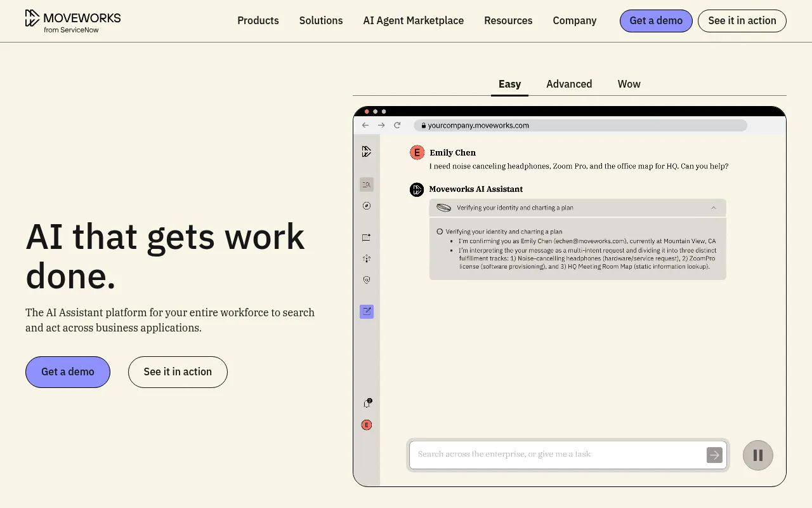Open the notifications bell in sidebar
812x508 pixels.
pyautogui.click(x=367, y=403)
